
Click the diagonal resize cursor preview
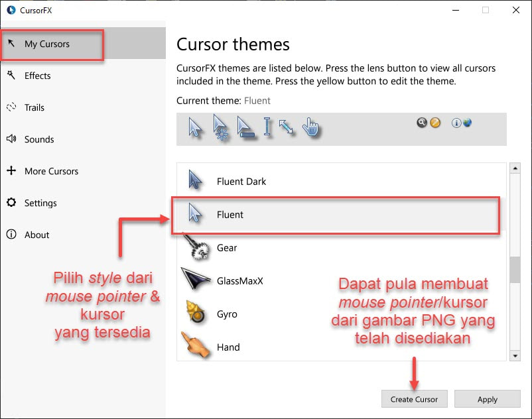pos(286,127)
